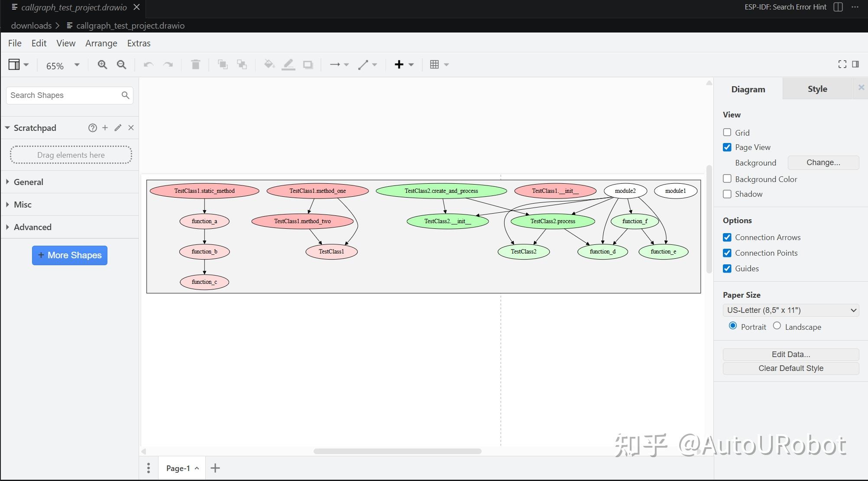The image size is (868, 481).
Task: Open scratchpad help question mark
Action: pos(92,128)
